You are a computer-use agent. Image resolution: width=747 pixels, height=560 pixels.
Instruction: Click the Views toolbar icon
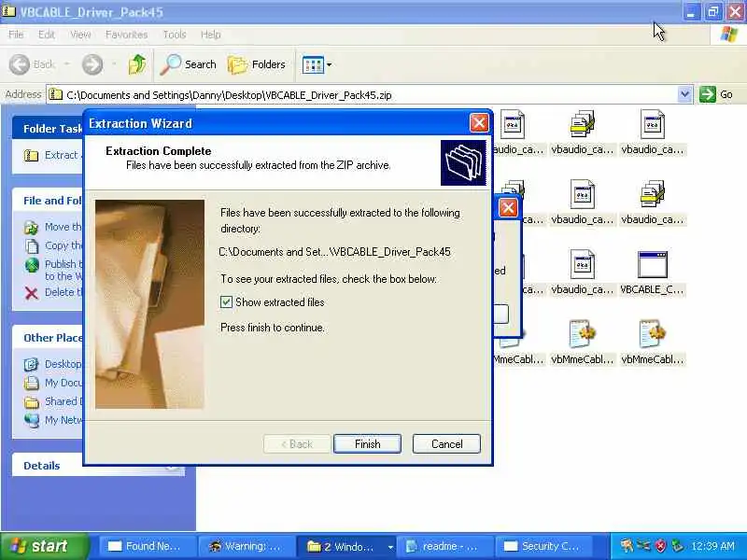point(313,64)
